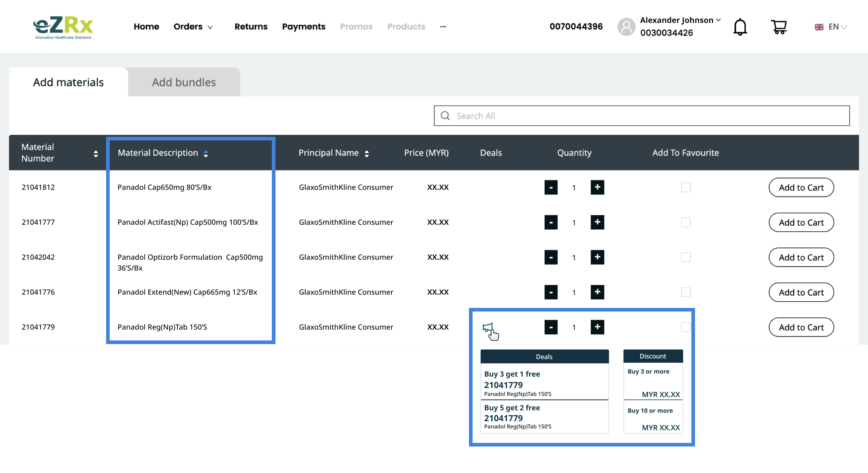
Task: Click the Price (MYR) column header
Action: pyautogui.click(x=426, y=153)
